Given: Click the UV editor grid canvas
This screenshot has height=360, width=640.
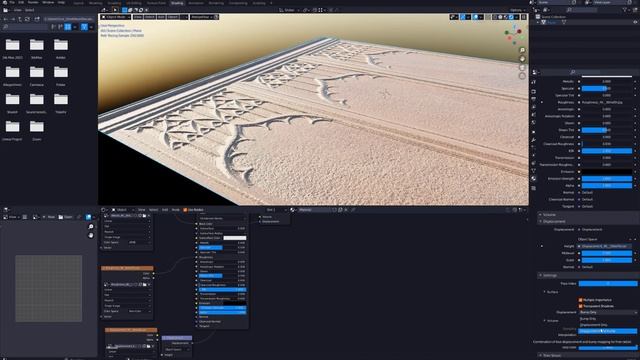Looking at the screenshot, I should [49, 288].
